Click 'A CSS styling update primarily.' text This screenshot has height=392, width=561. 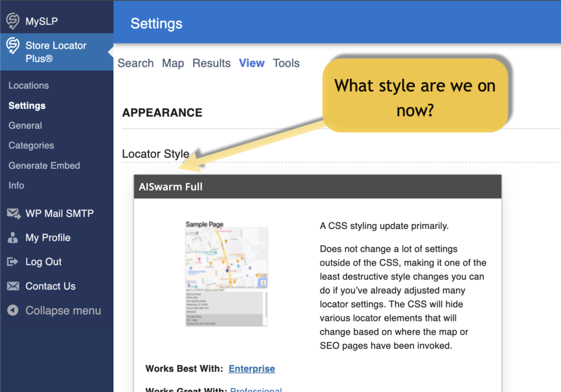click(x=384, y=226)
